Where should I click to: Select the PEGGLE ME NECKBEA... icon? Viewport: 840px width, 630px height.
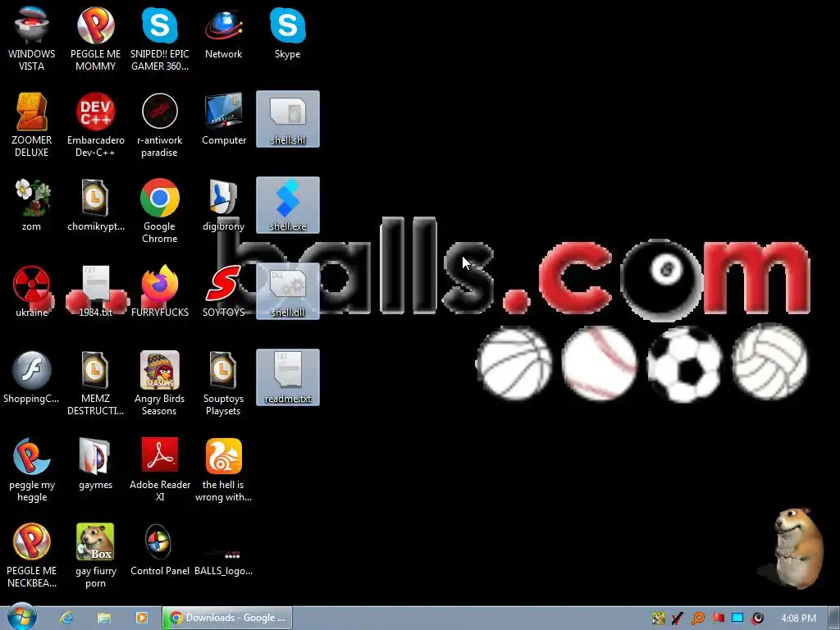32,555
